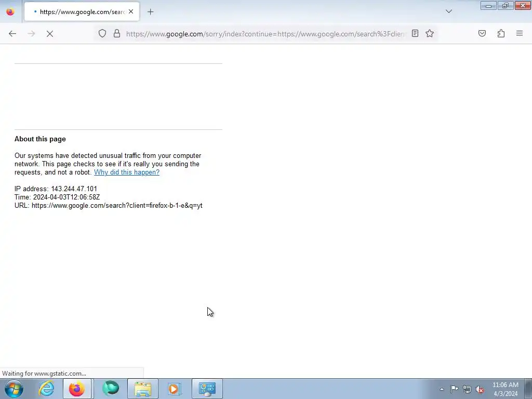Select the google.com search tab
This screenshot has width=532, height=399.
pyautogui.click(x=82, y=12)
